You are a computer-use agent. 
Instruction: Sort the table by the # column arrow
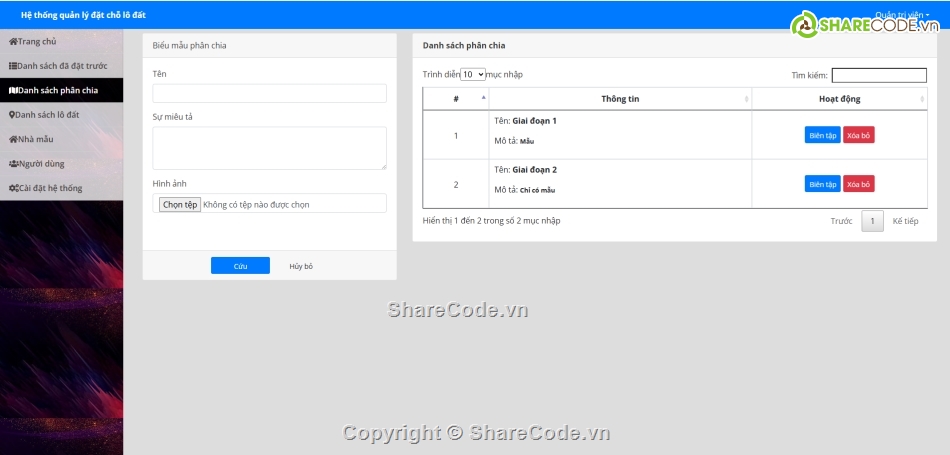coord(484,98)
